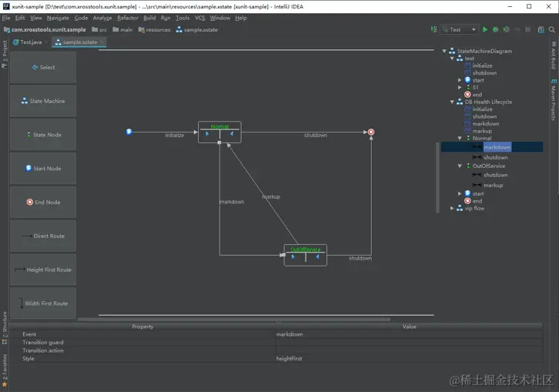Activate the Height First Route tool
Viewport: 559px width, 392px height.
pyautogui.click(x=43, y=270)
